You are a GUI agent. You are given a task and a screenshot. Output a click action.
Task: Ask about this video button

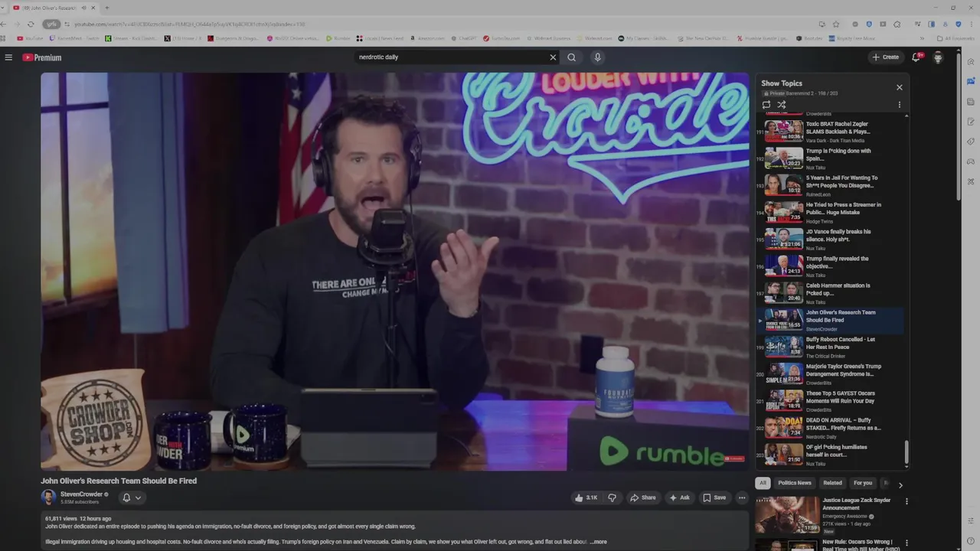coord(679,497)
